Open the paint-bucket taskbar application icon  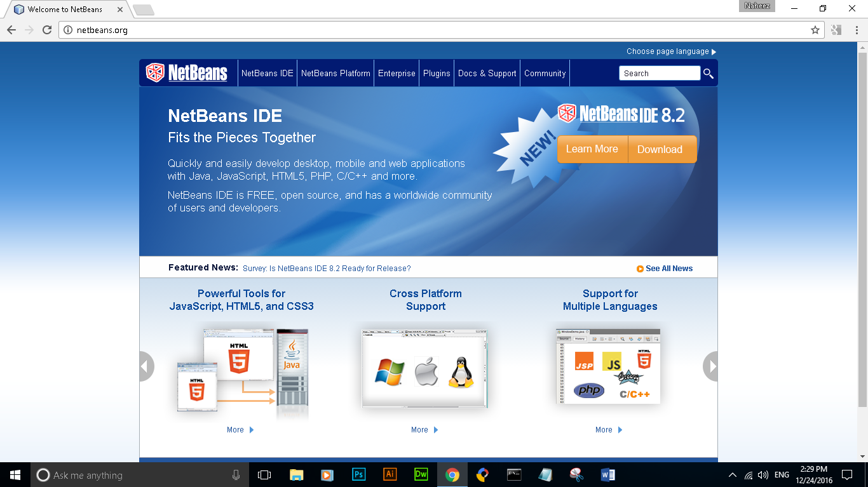483,475
